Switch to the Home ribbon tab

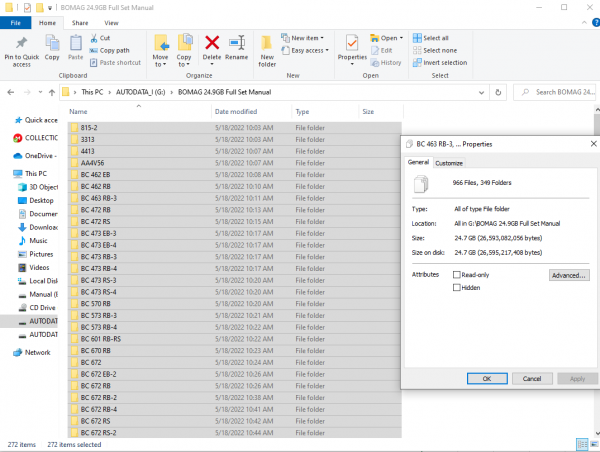click(47, 23)
